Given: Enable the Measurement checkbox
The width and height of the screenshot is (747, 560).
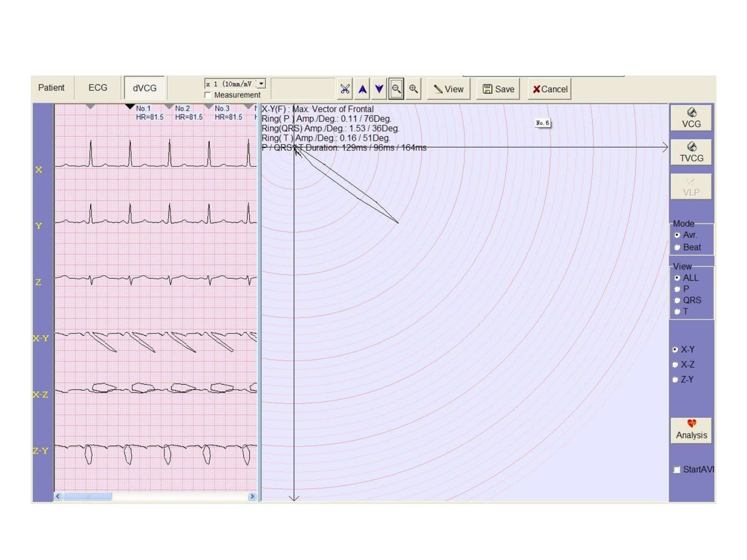Looking at the screenshot, I should [209, 95].
